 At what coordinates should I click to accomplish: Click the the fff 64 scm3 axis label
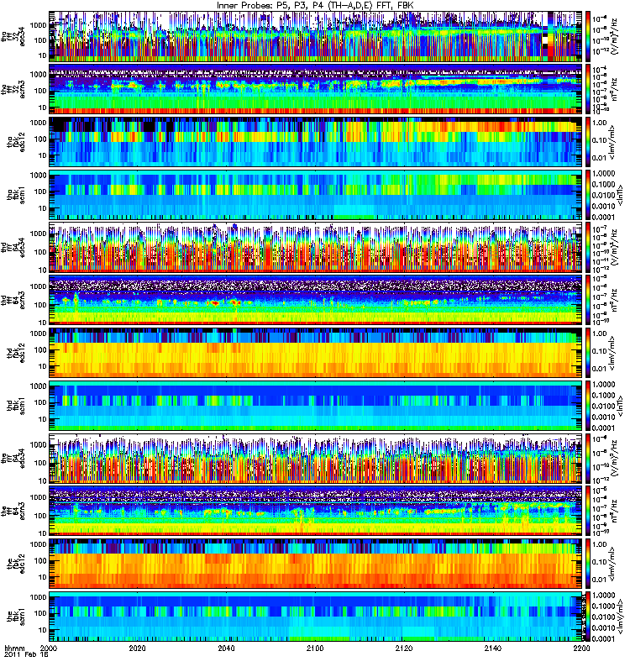pyautogui.click(x=13, y=512)
